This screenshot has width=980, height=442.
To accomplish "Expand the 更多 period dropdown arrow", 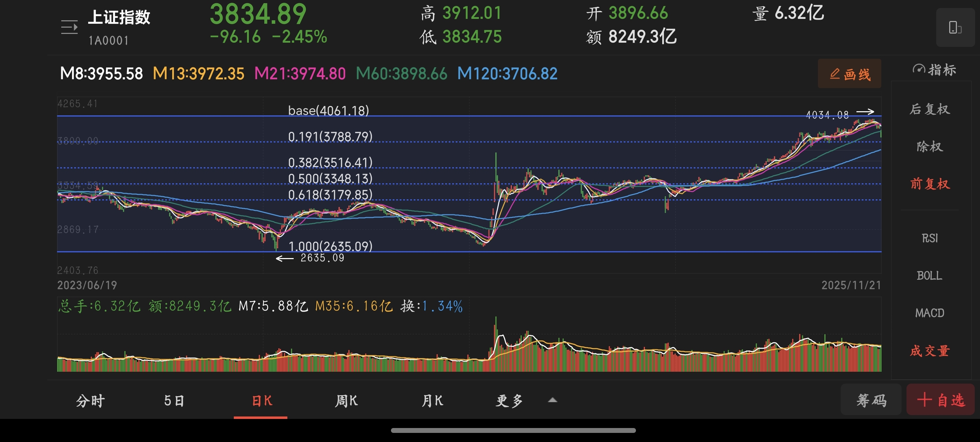I will [x=552, y=400].
